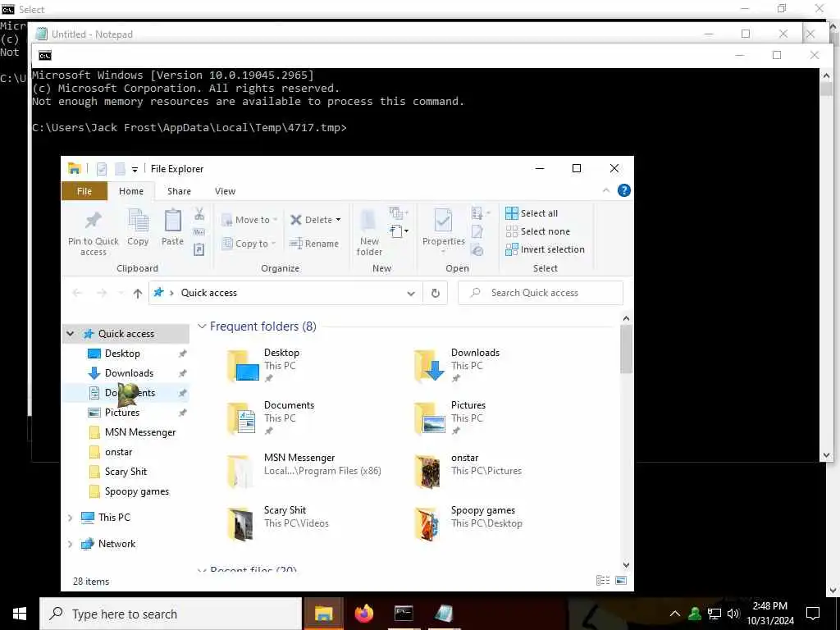The image size is (840, 630).
Task: Switch to the View ribbon tab
Action: [225, 191]
